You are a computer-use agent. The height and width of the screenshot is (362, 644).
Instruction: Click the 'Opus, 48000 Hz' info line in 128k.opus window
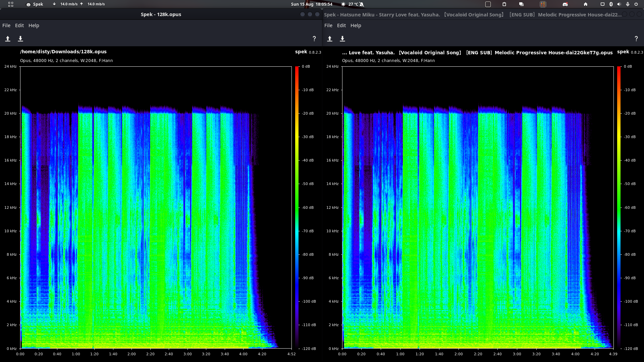coord(66,61)
